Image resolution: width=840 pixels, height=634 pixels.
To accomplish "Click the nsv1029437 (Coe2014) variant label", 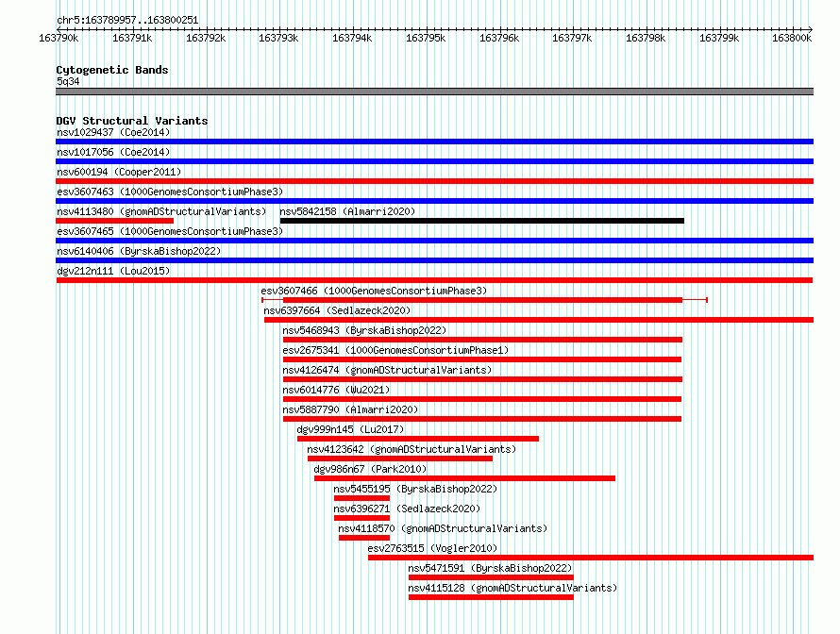I will pyautogui.click(x=113, y=132).
